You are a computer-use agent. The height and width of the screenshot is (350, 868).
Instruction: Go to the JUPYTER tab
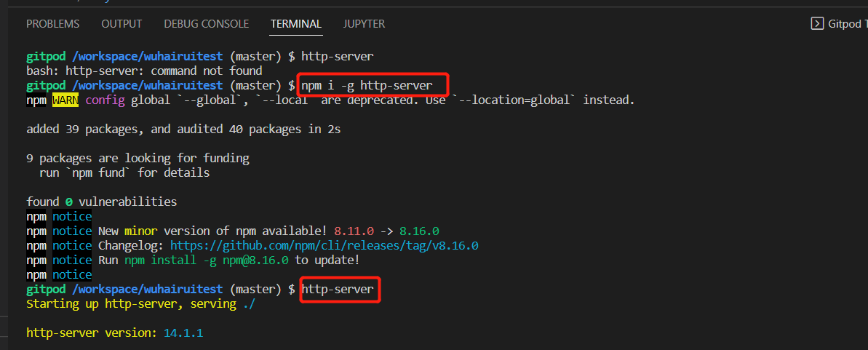364,24
